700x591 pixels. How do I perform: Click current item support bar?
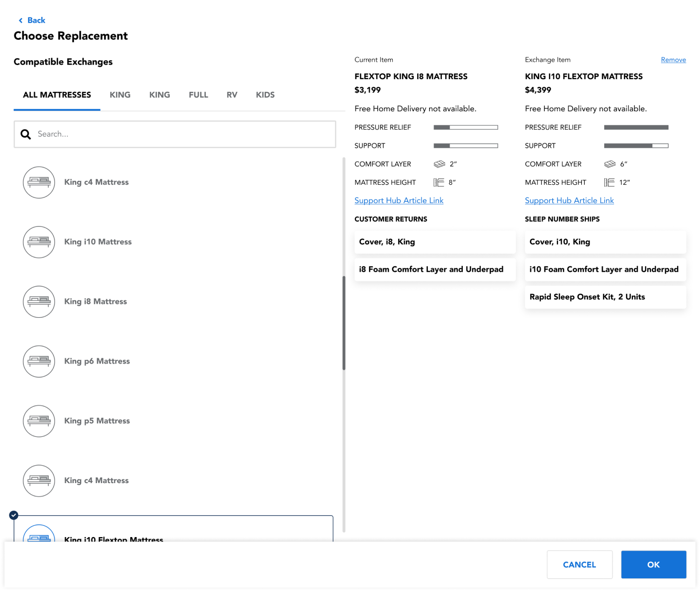tap(466, 146)
